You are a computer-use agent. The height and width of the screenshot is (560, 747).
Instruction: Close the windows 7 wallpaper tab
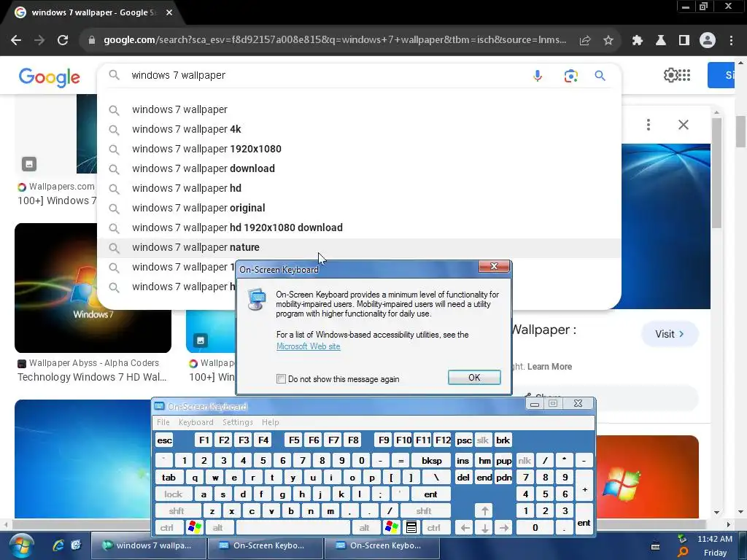point(169,13)
